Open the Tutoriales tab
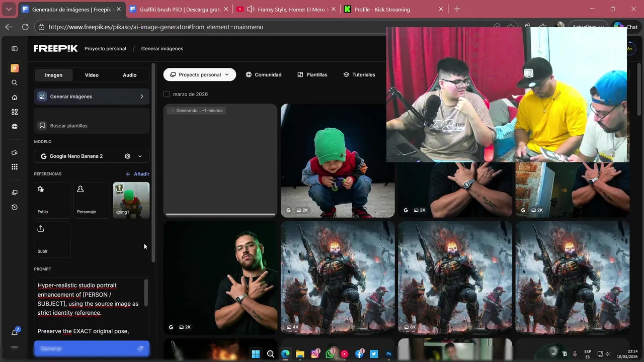The image size is (644, 362). pyautogui.click(x=359, y=74)
